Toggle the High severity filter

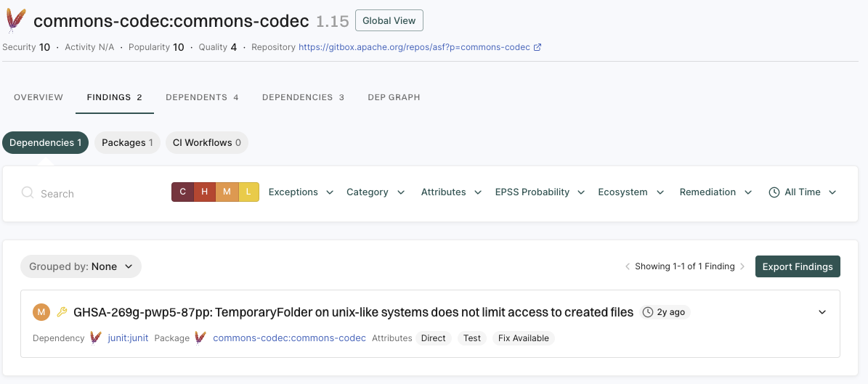[x=205, y=192]
